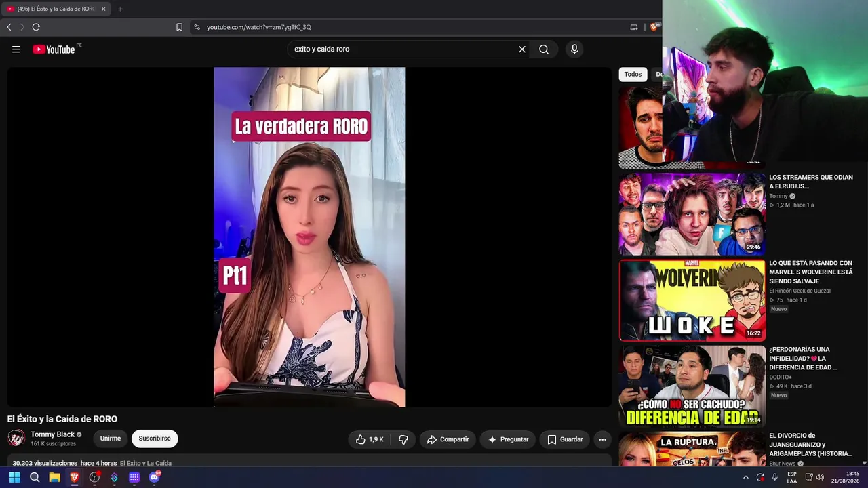Viewport: 868px width, 488px height.
Task: Bookmark this page in the address bar
Action: (x=179, y=27)
